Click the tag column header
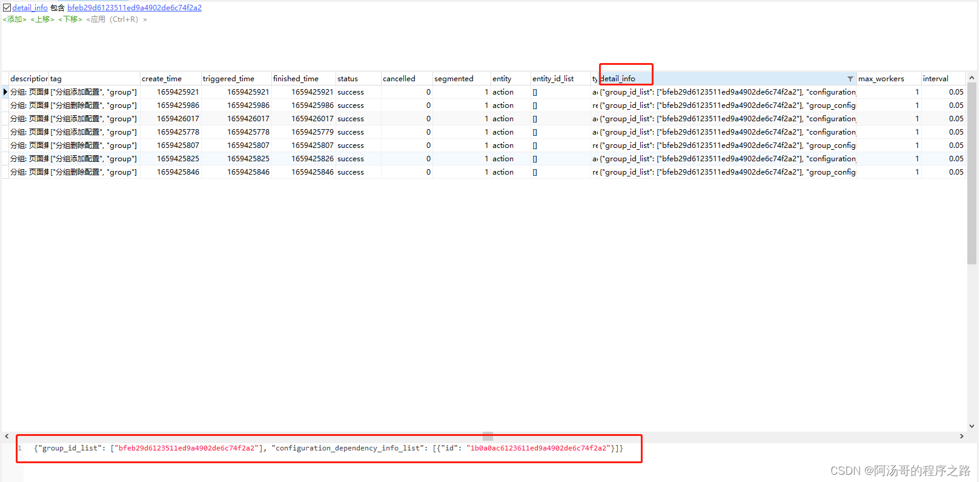Screen dimensions: 980x482 94,79
